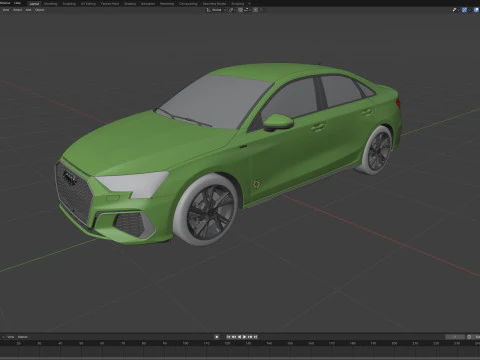The image size is (480, 360).
Task: Click frame 200 on timeline ruler
Action: [394, 343]
